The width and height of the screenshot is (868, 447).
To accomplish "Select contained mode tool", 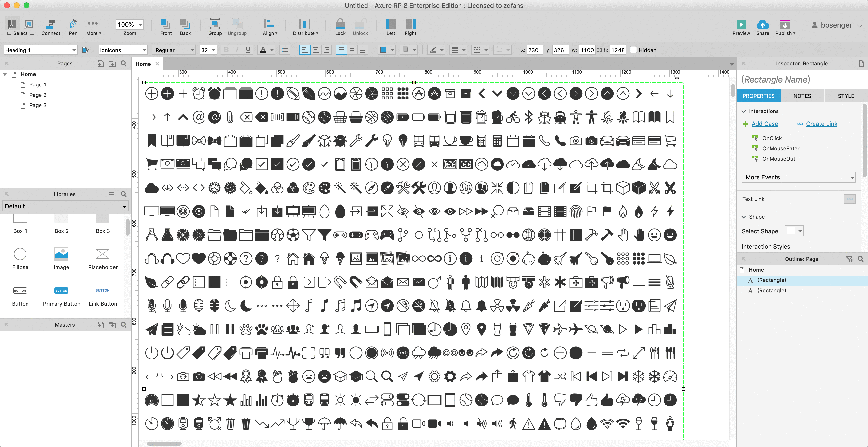I will coord(29,24).
